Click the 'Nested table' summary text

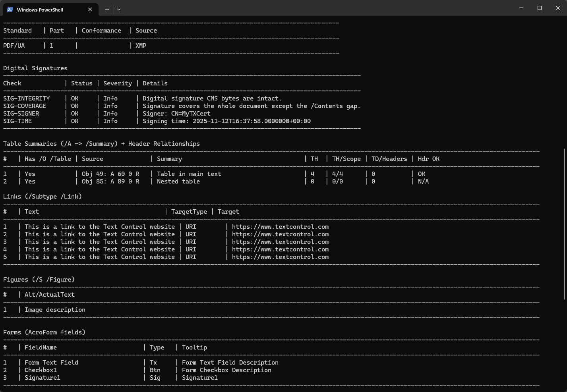[178, 182]
